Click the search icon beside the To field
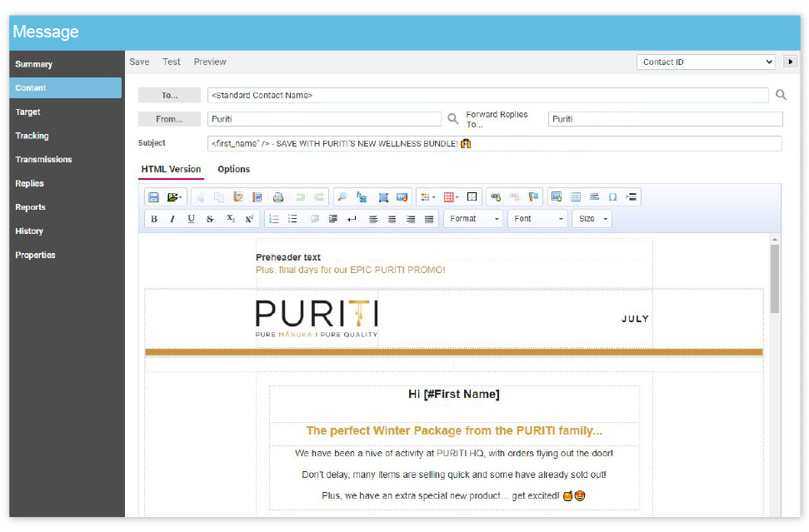Image resolution: width=809 pixels, height=532 pixels. (782, 95)
